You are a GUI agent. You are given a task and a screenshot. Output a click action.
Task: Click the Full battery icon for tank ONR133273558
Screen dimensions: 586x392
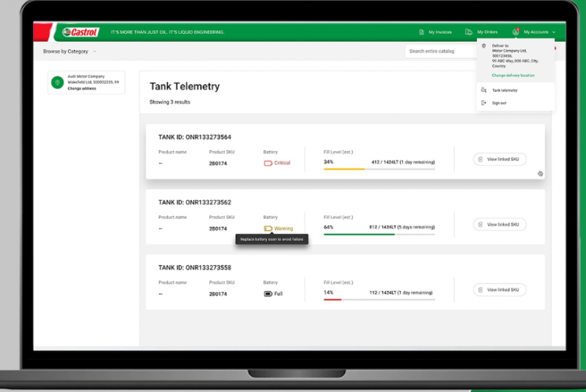(268, 294)
